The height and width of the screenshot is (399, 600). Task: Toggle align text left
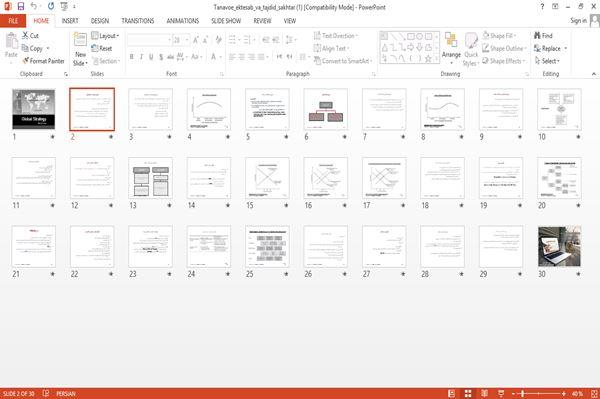[232, 57]
